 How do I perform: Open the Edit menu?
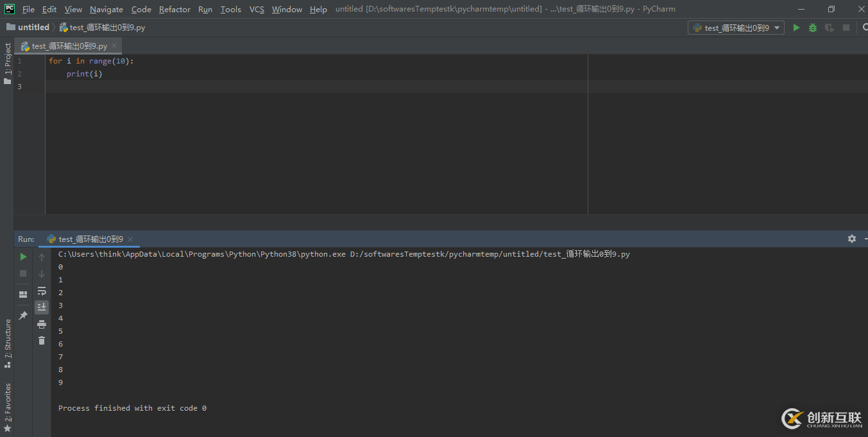click(49, 9)
